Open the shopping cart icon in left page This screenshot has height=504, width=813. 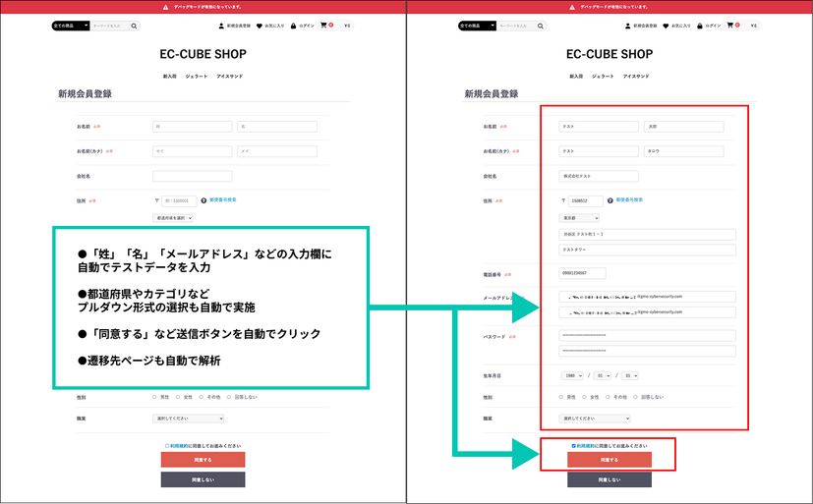321,26
